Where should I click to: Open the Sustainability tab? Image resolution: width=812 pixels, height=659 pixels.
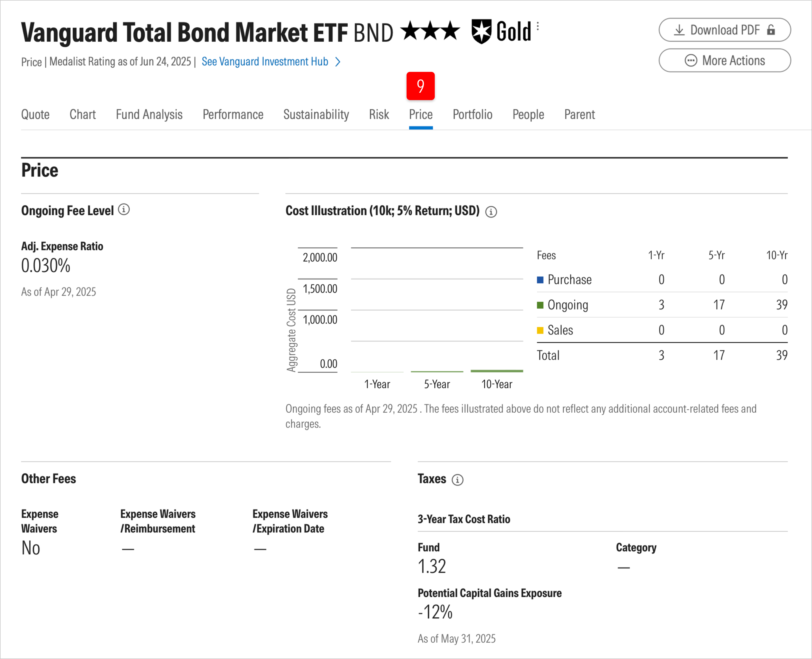[x=316, y=114]
